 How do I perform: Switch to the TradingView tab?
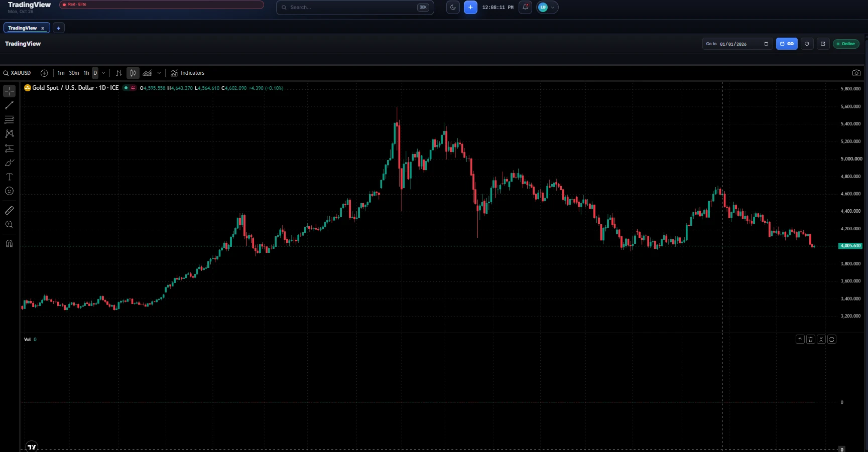[23, 28]
